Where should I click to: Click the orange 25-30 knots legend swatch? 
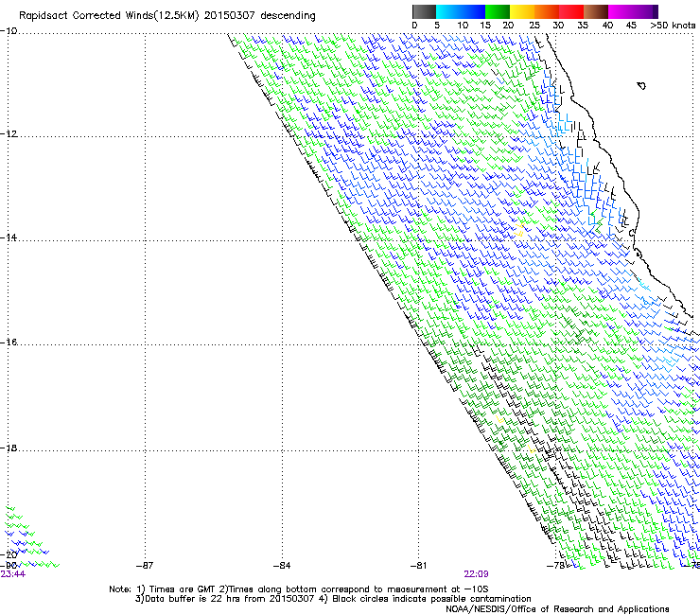point(547,11)
